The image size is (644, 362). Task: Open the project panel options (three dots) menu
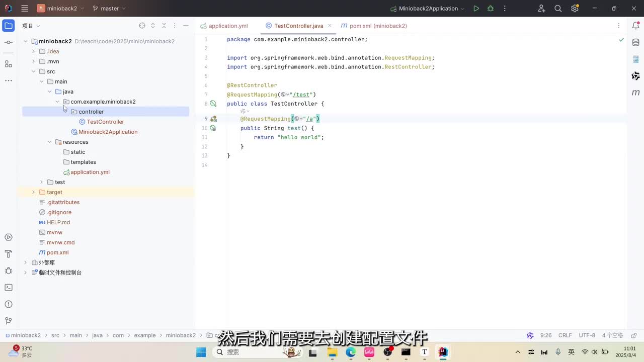pos(175,26)
